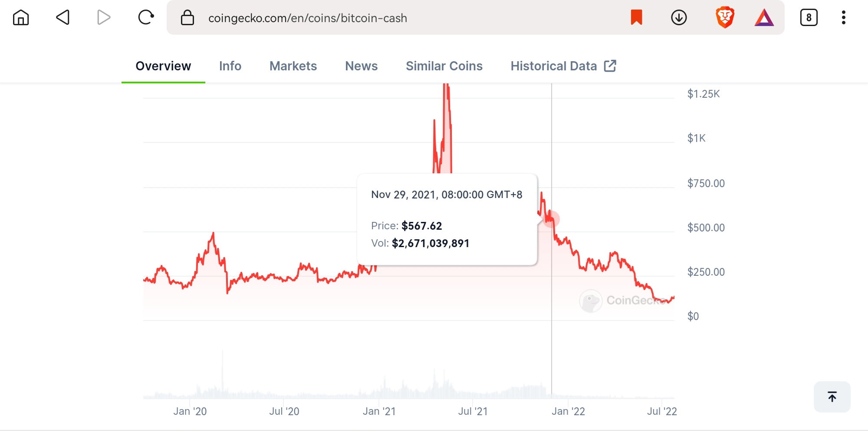
Task: Click the highlighted Nov 29 chart point
Action: point(551,219)
